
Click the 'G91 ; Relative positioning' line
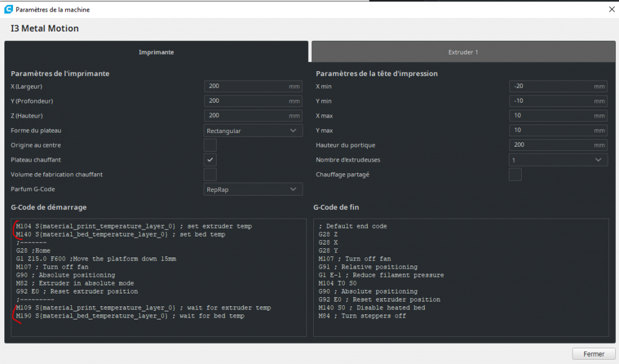[368, 267]
